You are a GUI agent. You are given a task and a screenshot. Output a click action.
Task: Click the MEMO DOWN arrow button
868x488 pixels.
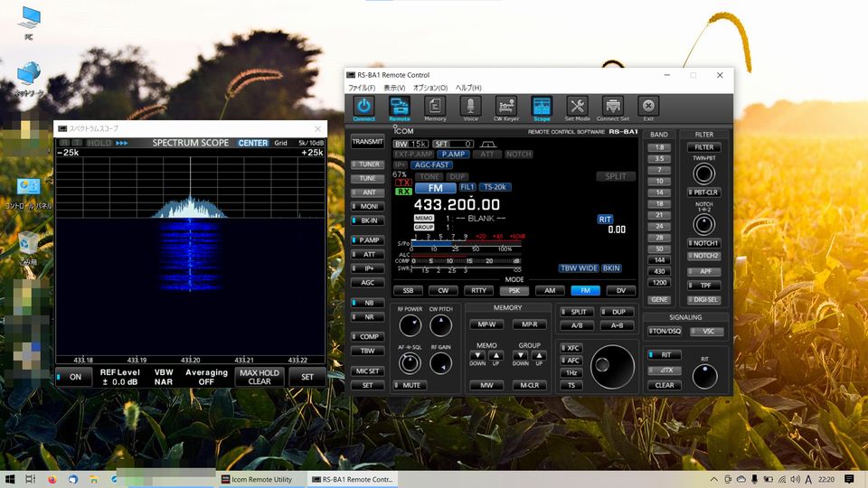click(x=477, y=355)
